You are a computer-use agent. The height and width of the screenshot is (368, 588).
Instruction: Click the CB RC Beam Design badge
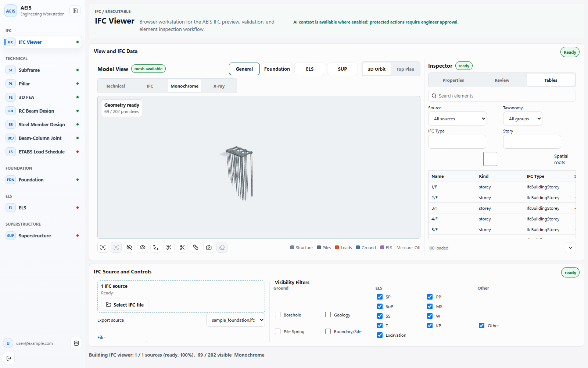click(11, 111)
